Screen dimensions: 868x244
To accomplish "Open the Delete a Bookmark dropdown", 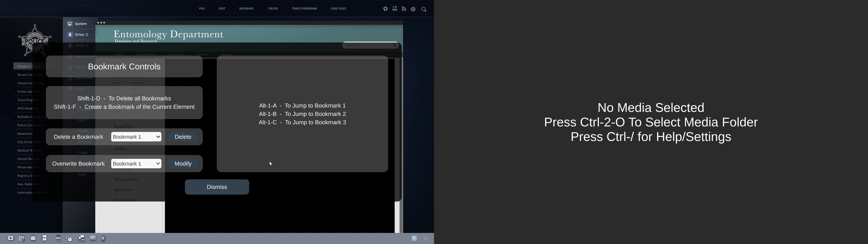I will pyautogui.click(x=136, y=137).
